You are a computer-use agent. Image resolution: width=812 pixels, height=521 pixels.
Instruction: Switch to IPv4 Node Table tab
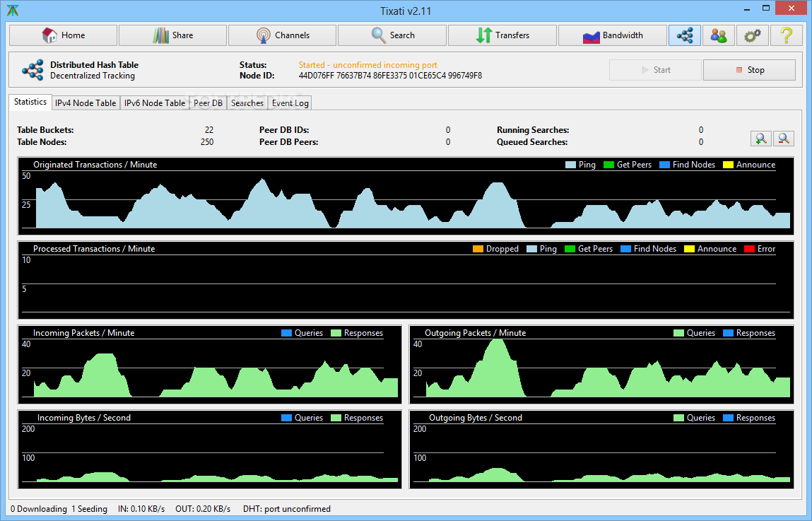pos(86,103)
